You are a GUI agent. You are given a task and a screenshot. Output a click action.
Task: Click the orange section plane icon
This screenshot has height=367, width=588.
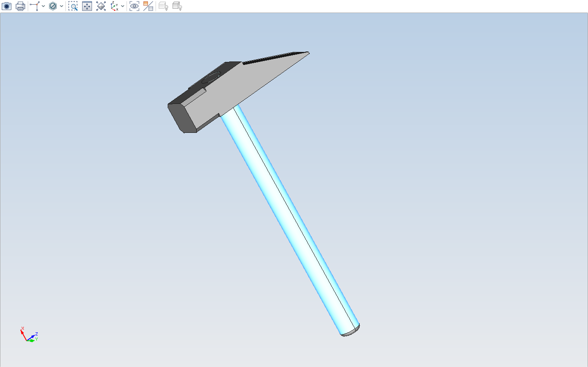148,6
